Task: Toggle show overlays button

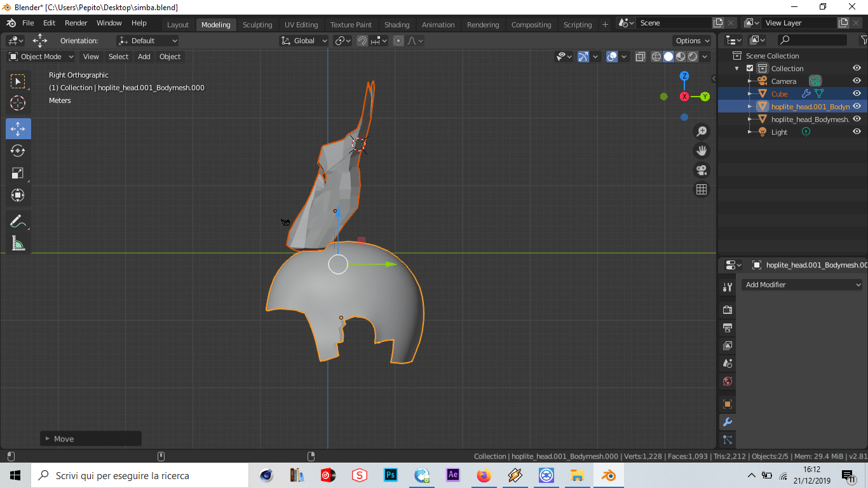Action: (x=612, y=57)
